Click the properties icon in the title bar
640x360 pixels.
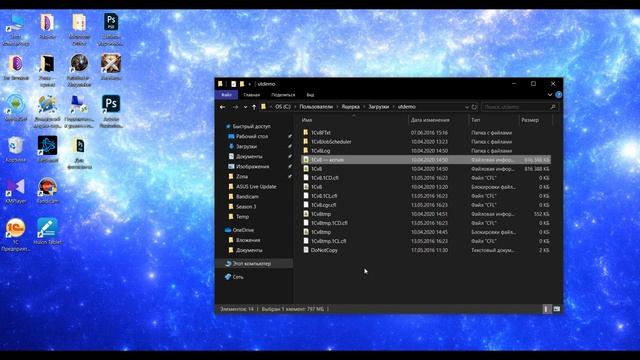point(233,84)
